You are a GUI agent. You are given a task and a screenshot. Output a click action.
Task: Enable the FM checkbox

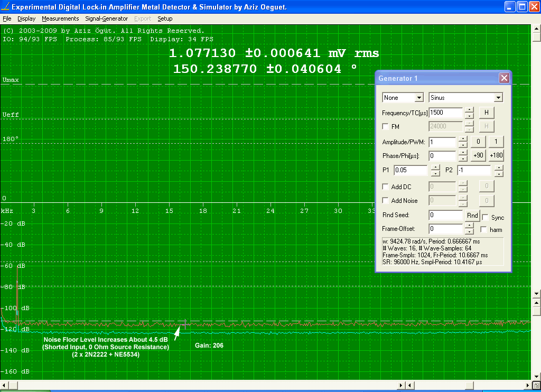pyautogui.click(x=386, y=126)
